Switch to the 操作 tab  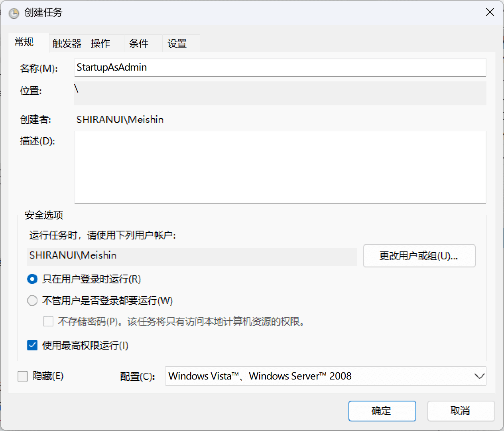click(x=100, y=43)
